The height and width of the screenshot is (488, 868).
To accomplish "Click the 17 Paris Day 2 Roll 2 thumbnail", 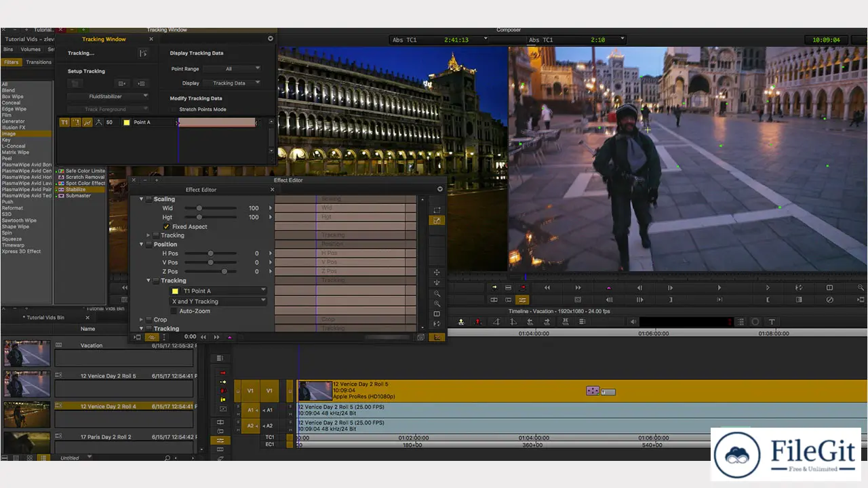I will [x=27, y=443].
